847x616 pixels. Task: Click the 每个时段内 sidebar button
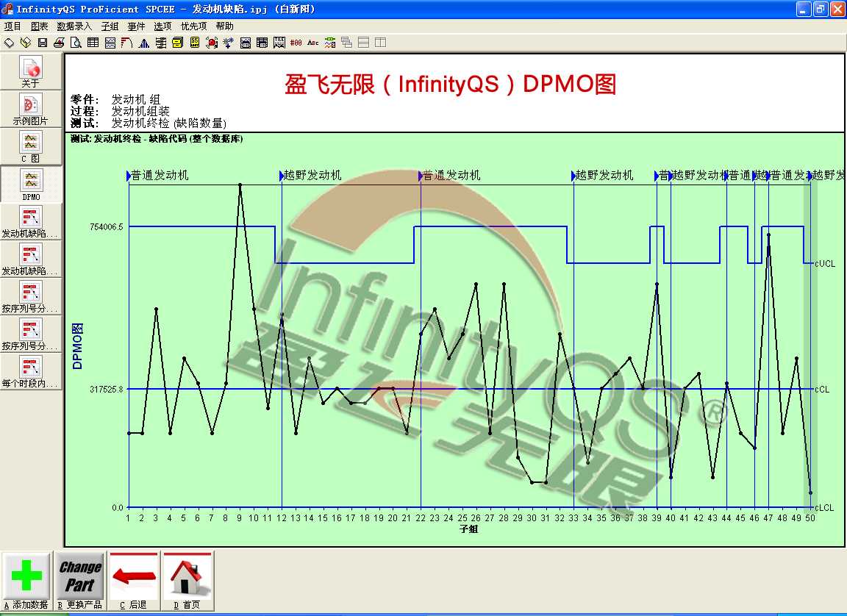(31, 371)
